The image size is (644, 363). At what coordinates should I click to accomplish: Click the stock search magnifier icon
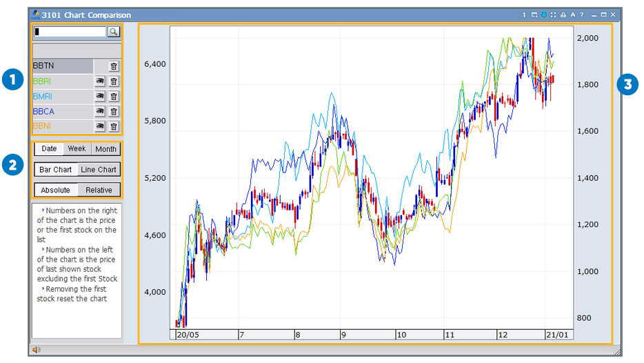(113, 32)
